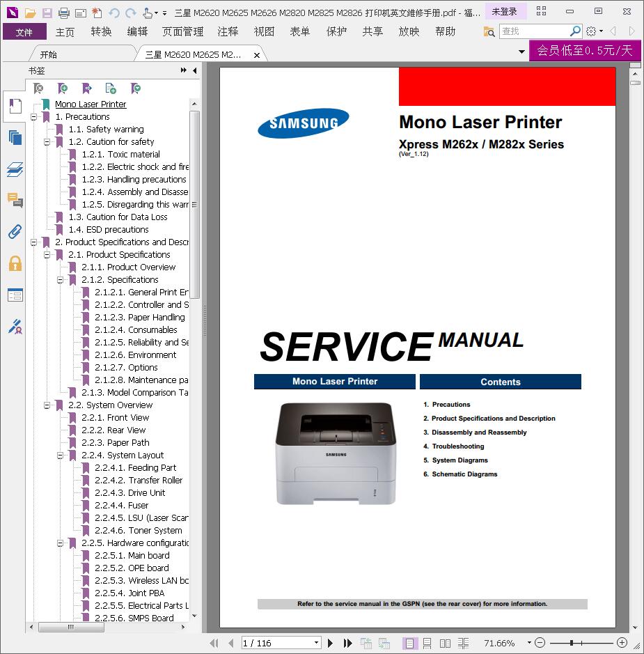Click the 查找 search input field
Viewport: 644px width, 654px height.
[x=535, y=31]
